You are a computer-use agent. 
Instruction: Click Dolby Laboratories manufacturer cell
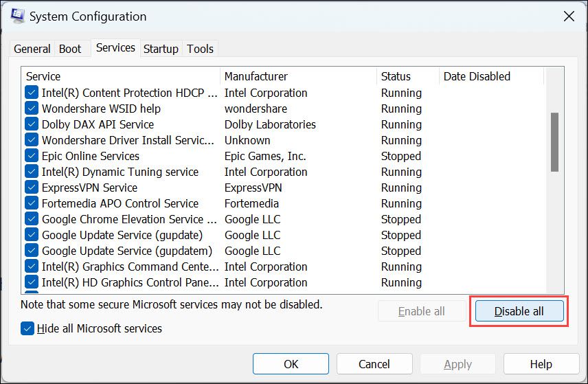[270, 124]
